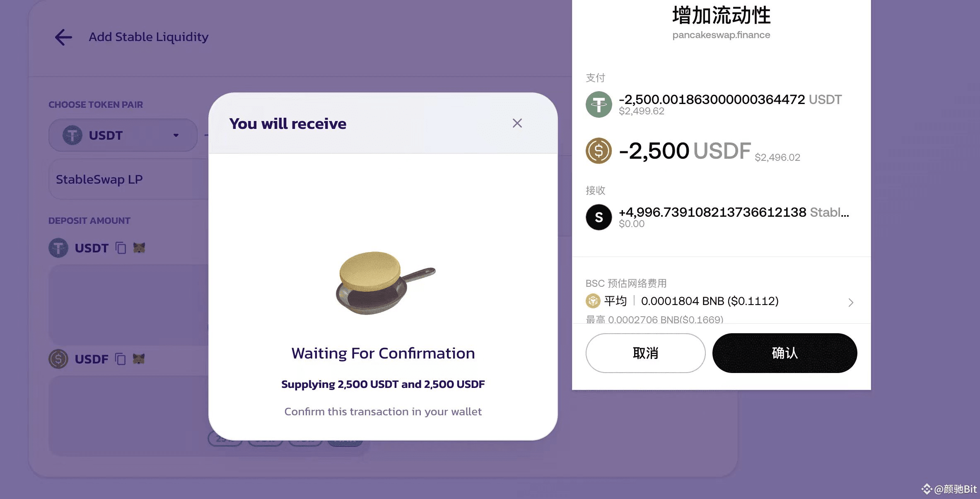Click the USDF coin icon in wallet payment
Image resolution: width=980 pixels, height=499 pixels.
[599, 151]
